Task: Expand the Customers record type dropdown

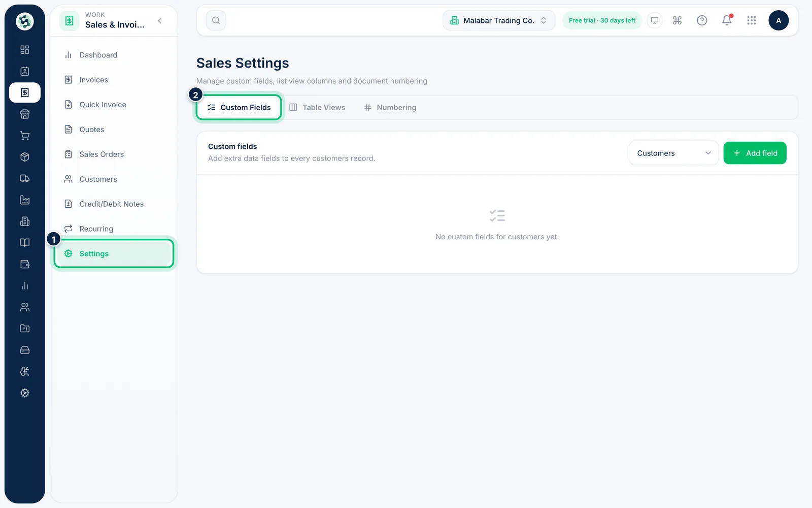Action: 673,153
